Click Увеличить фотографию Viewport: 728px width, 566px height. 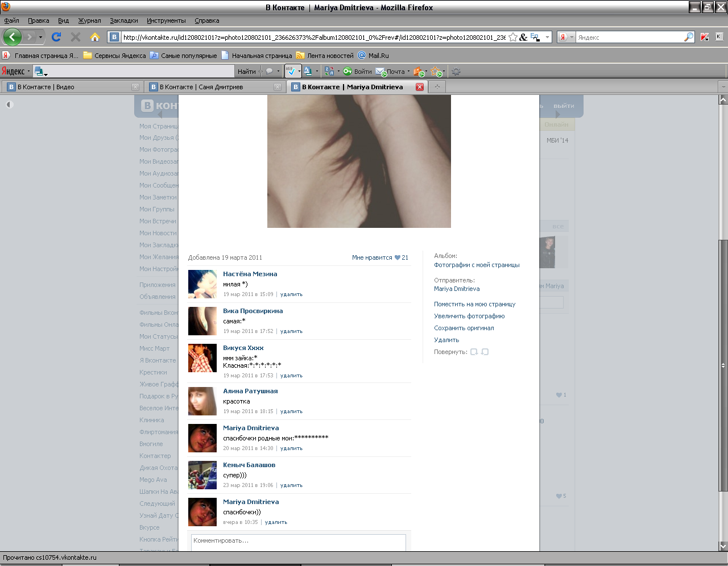tap(469, 316)
